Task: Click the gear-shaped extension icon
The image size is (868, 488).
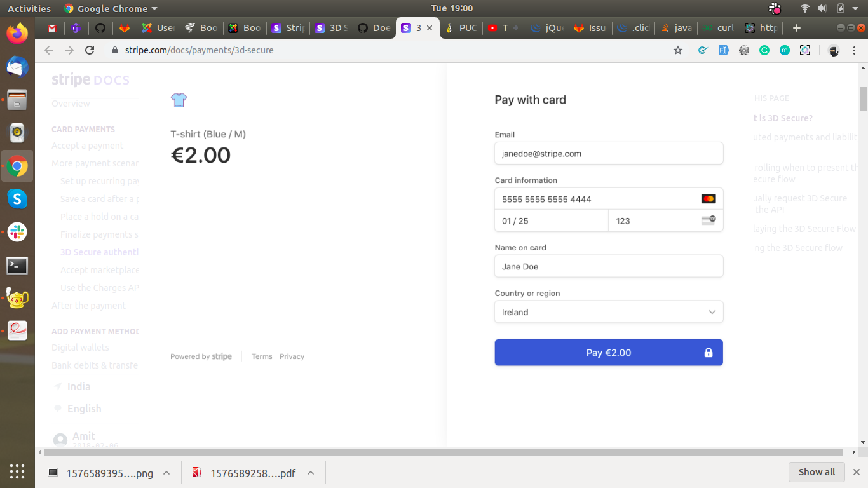Action: [744, 50]
